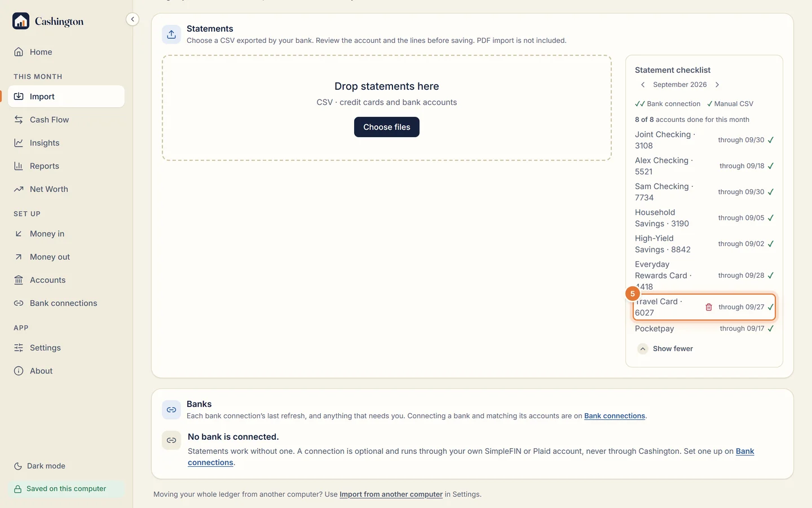812x508 pixels.
Task: Open the Cash Flow section
Action: [66, 120]
